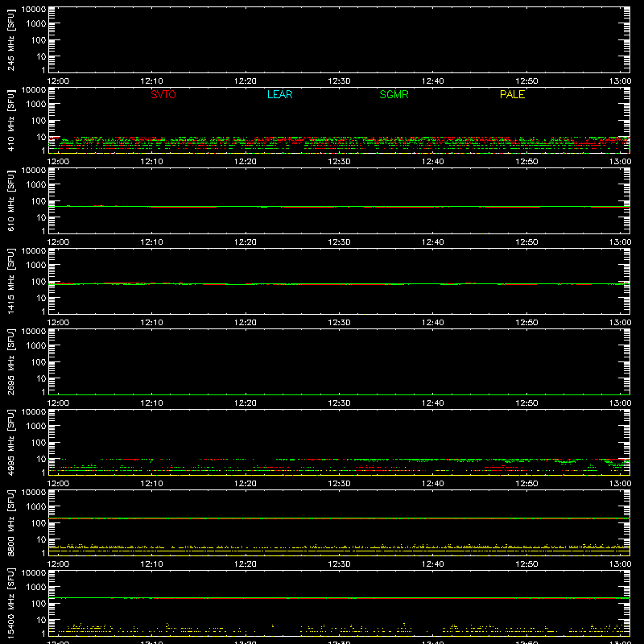Click the 12:50 tick below the 610 MHz panel

click(x=526, y=242)
